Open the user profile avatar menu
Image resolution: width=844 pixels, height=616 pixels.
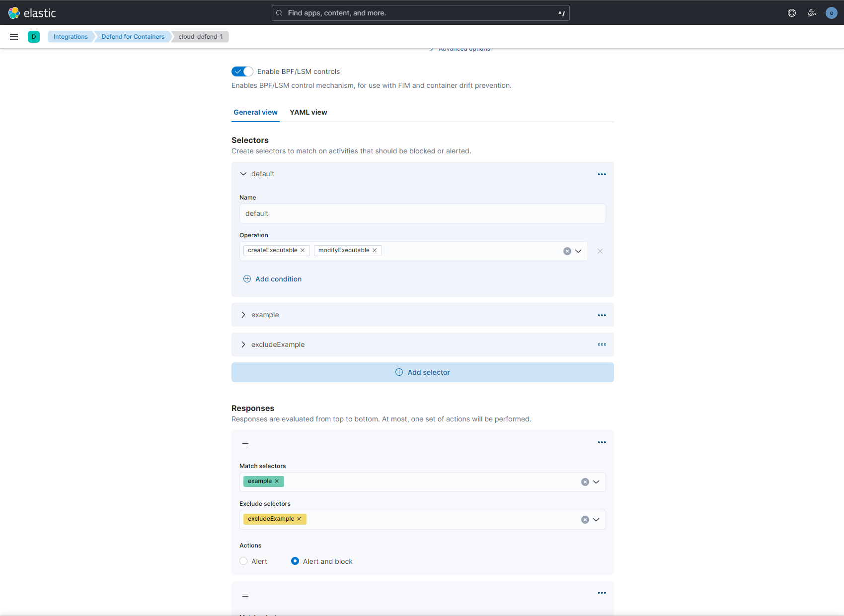[831, 12]
